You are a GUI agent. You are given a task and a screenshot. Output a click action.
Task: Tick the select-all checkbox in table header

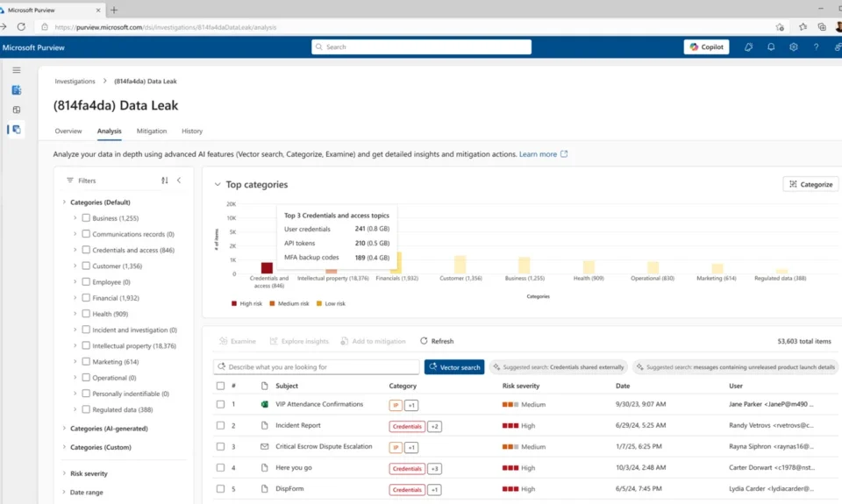[x=220, y=386]
